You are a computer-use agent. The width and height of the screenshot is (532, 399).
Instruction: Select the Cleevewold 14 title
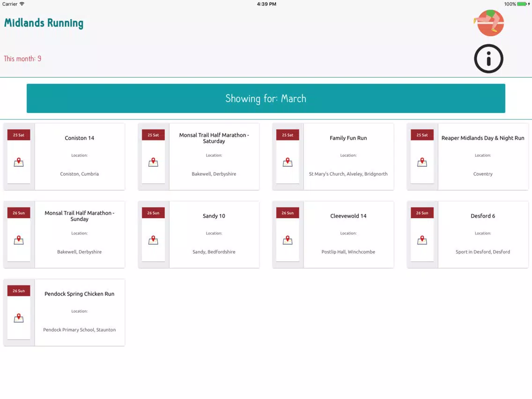348,216
